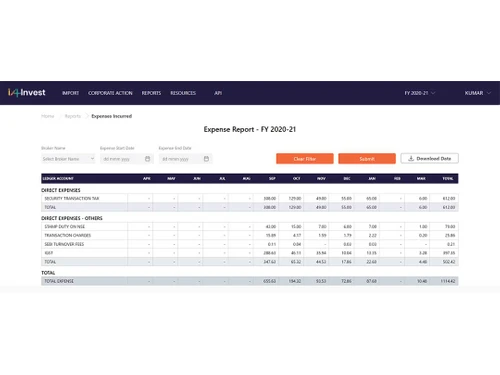
Task: Go to the Reports breadcrumb link
Action: [x=73, y=116]
